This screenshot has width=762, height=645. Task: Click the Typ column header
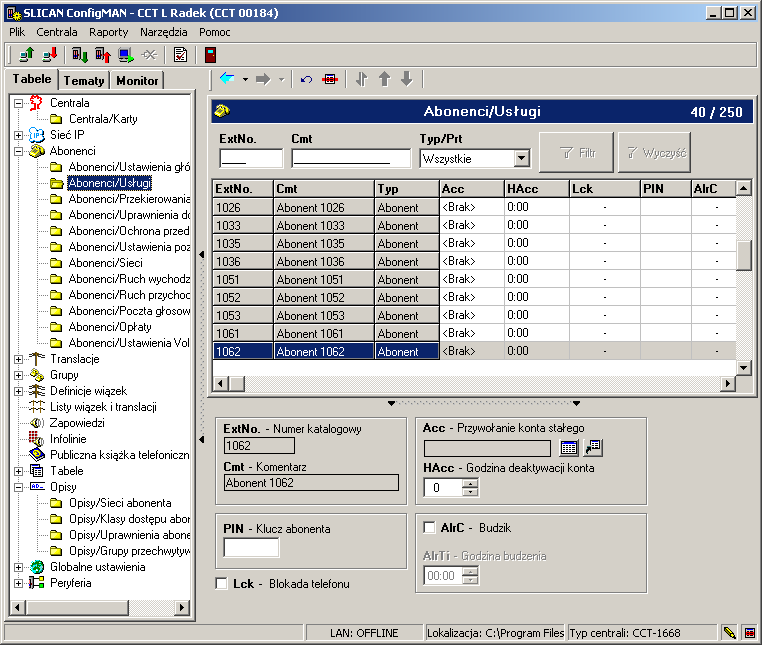(407, 189)
